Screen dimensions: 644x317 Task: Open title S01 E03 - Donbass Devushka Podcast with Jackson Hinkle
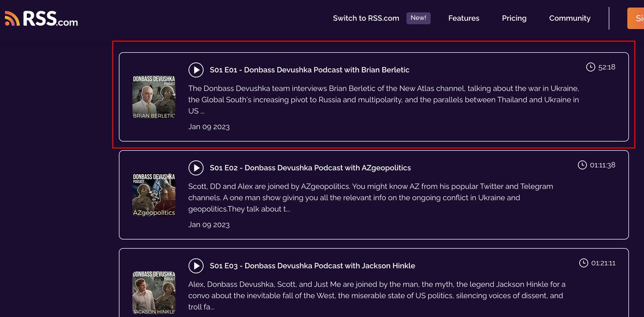point(312,265)
